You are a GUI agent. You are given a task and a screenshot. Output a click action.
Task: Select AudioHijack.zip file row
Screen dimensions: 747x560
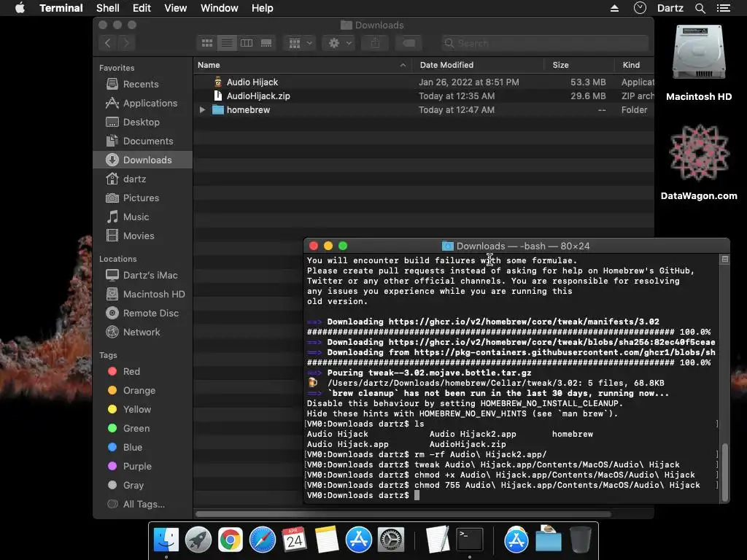pyautogui.click(x=424, y=96)
